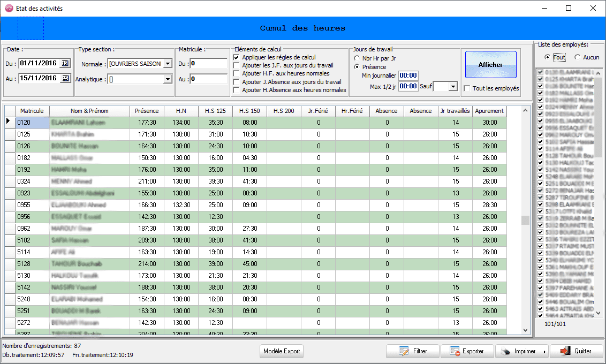Select the 'Aucun' radio in employee list
606x364 pixels.
point(577,57)
